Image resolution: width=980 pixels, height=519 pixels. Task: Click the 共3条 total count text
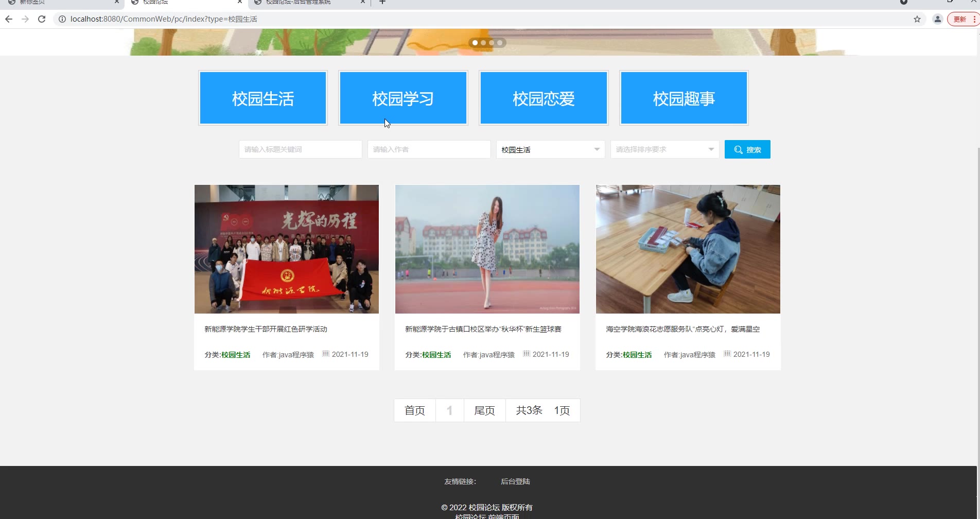529,410
